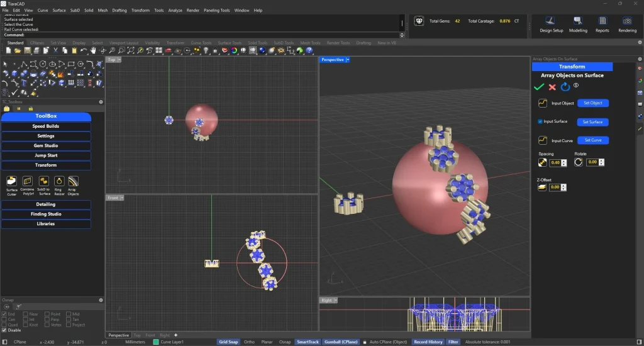This screenshot has height=346, width=644.
Task: Cancel array with the red X icon
Action: (x=552, y=87)
